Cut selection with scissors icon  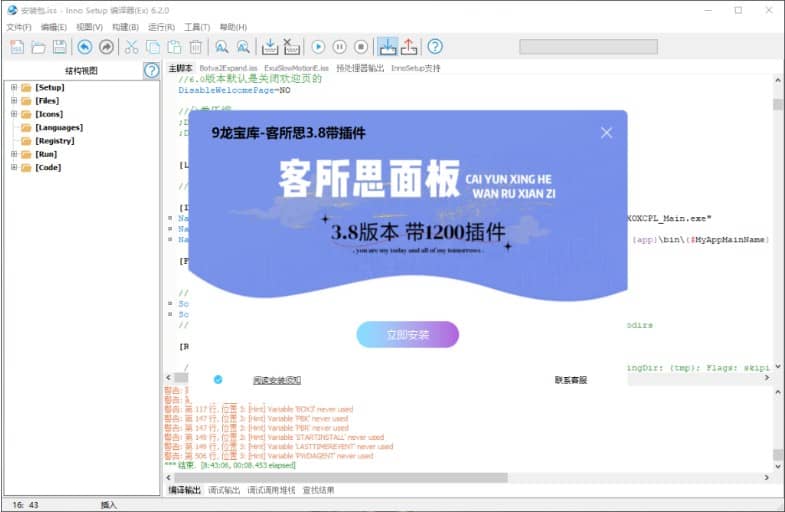[x=131, y=47]
